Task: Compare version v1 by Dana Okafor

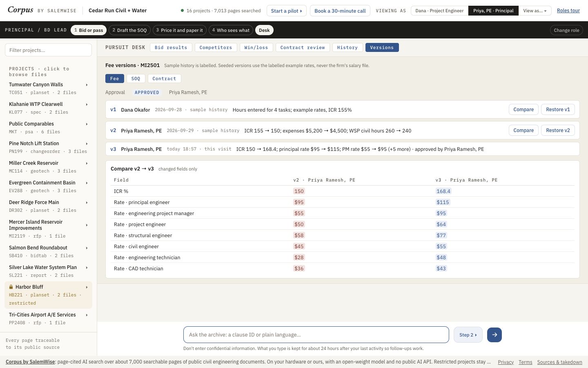Action: click(523, 110)
